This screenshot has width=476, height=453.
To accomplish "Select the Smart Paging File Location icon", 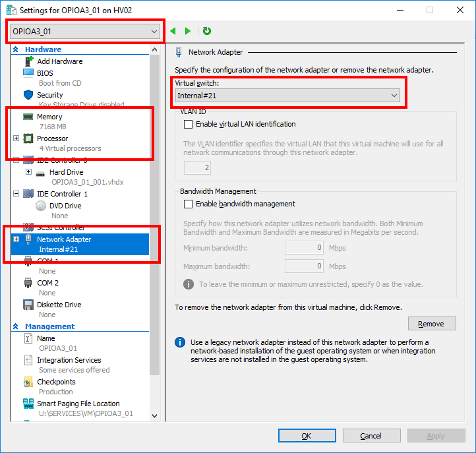I will (x=28, y=404).
